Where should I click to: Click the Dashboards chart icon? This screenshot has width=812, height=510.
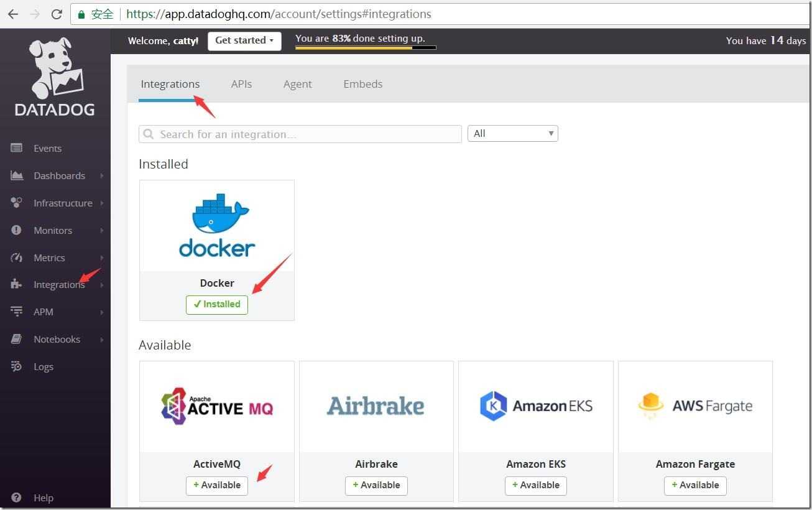click(17, 175)
